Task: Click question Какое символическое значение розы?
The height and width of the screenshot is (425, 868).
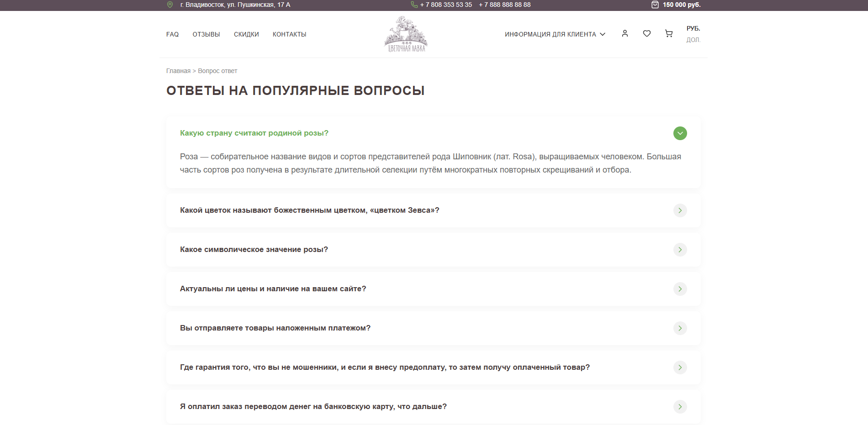Action: [x=254, y=249]
